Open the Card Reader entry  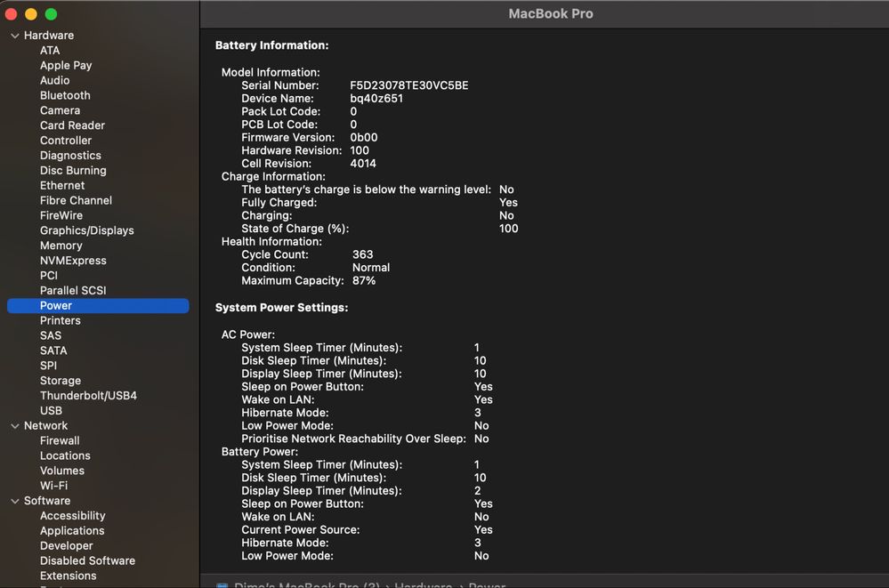(73, 125)
